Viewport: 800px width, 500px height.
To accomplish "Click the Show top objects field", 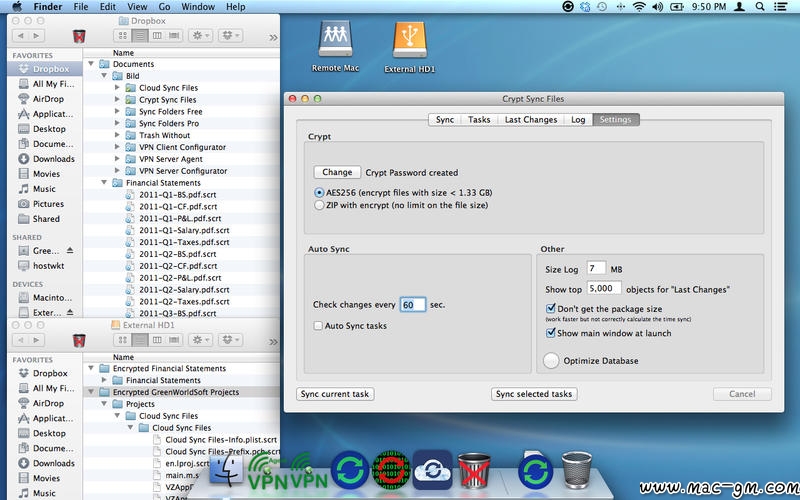I will tap(604, 288).
